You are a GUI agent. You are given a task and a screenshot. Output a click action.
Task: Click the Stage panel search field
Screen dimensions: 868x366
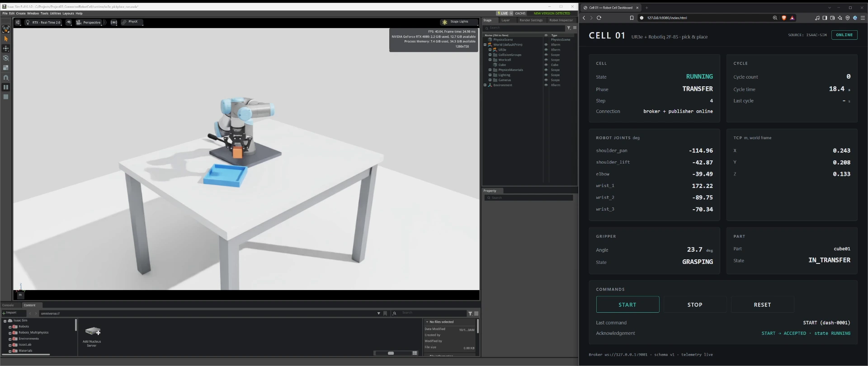(524, 28)
